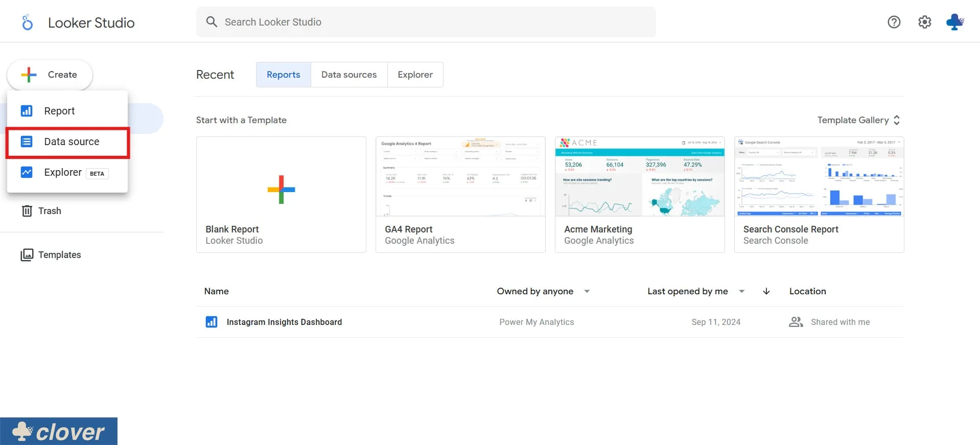Select Report from the Create menu
This screenshot has width=980, height=445.
pyautogui.click(x=67, y=111)
